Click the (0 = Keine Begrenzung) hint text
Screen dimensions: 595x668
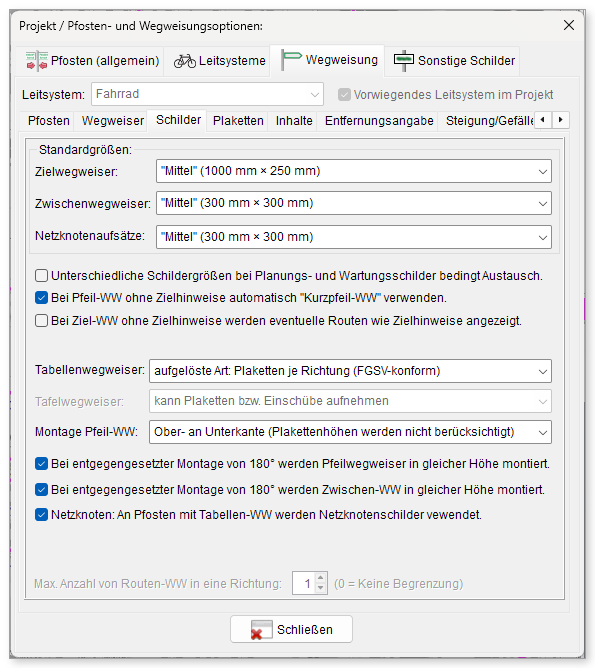pyautogui.click(x=398, y=584)
